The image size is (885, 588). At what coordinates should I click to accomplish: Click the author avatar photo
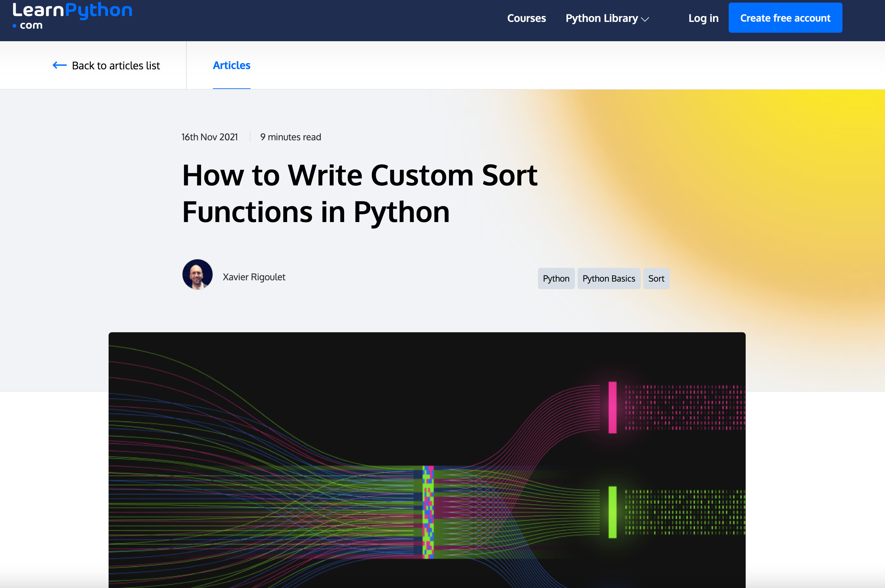(x=197, y=274)
